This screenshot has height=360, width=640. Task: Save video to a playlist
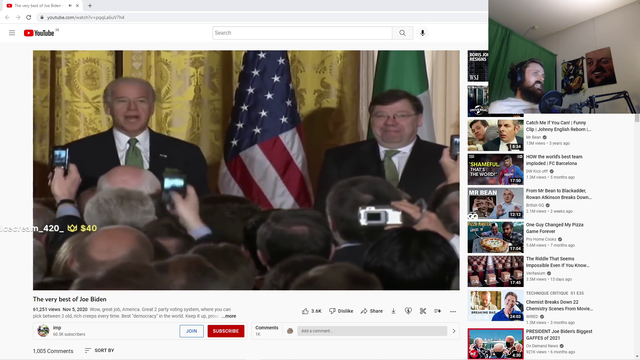click(438, 311)
